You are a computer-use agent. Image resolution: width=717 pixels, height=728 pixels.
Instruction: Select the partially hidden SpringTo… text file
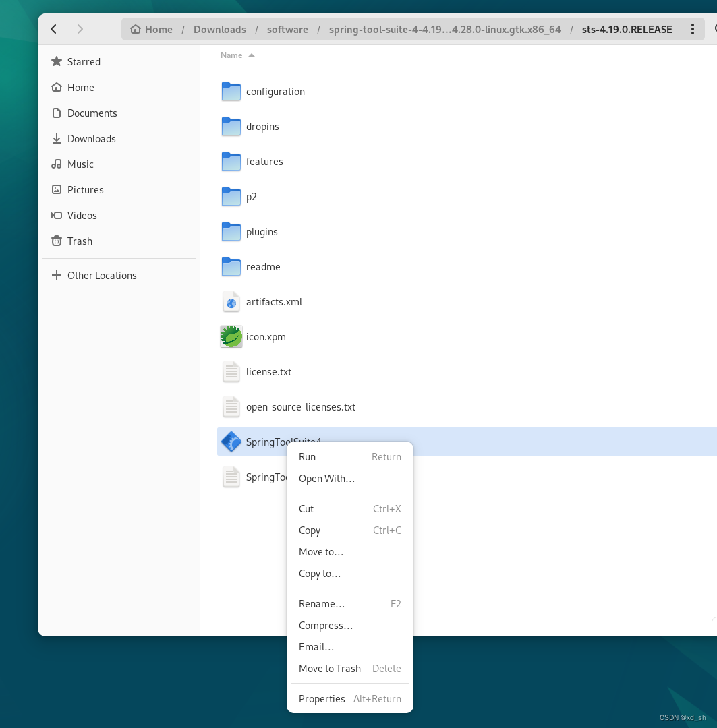266,477
